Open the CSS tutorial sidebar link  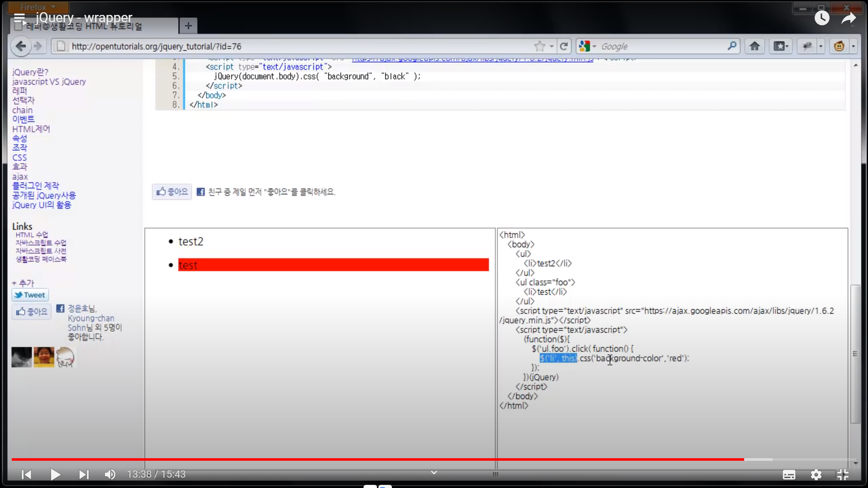19,158
